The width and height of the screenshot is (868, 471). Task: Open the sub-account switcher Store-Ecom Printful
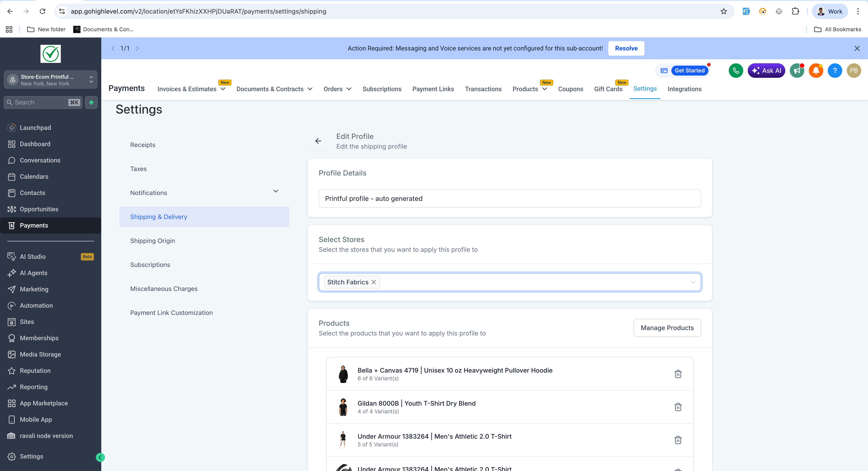click(51, 80)
